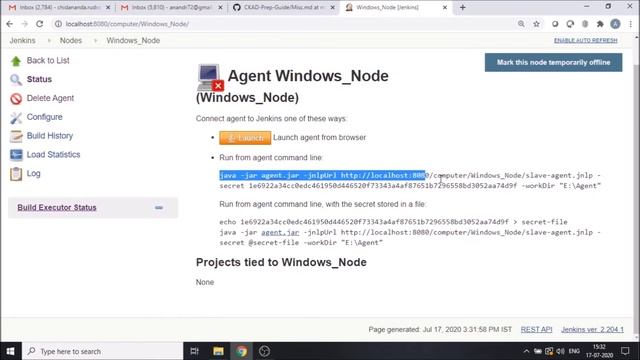Open the Chrome three-dot menu
The image size is (640, 360).
click(x=631, y=24)
